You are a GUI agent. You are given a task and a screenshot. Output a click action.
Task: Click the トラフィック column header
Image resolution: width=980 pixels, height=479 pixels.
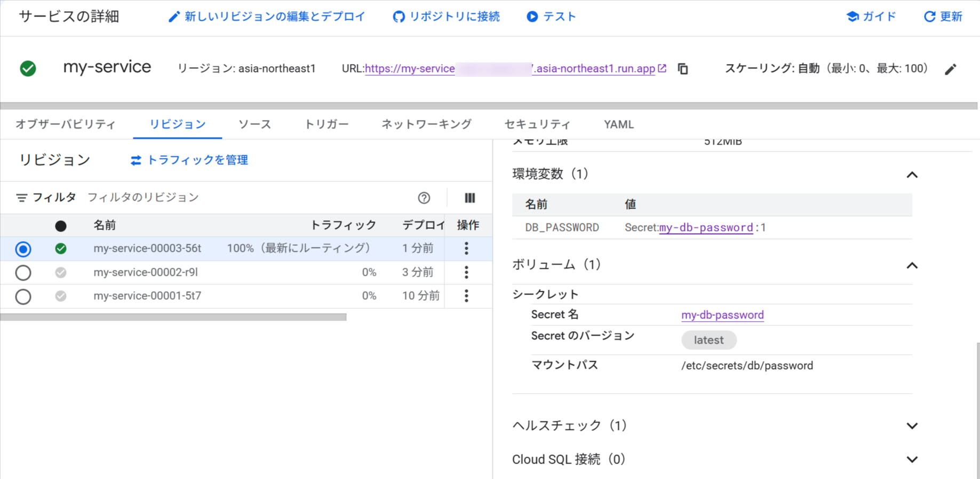click(x=343, y=226)
